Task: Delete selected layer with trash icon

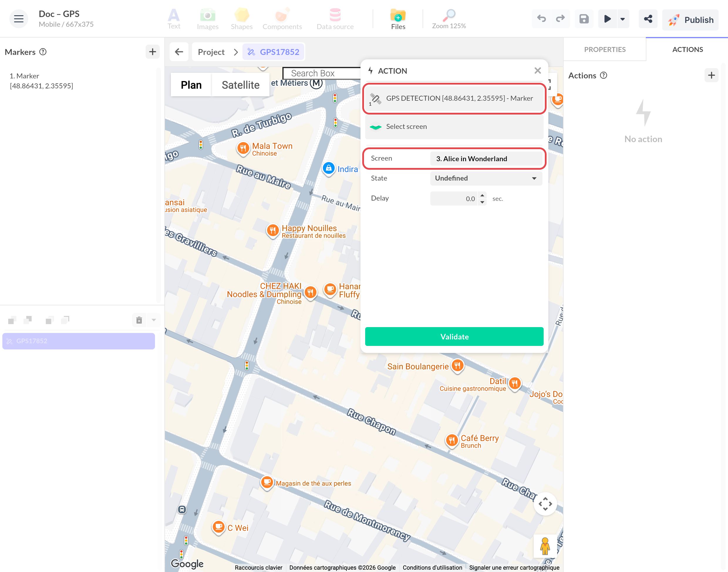Action: point(139,320)
